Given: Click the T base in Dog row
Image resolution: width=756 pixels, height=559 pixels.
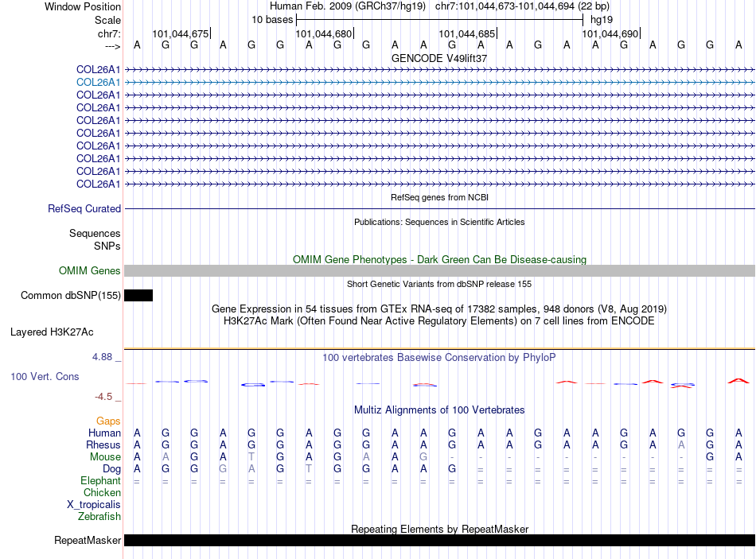Looking at the screenshot, I should point(309,468).
